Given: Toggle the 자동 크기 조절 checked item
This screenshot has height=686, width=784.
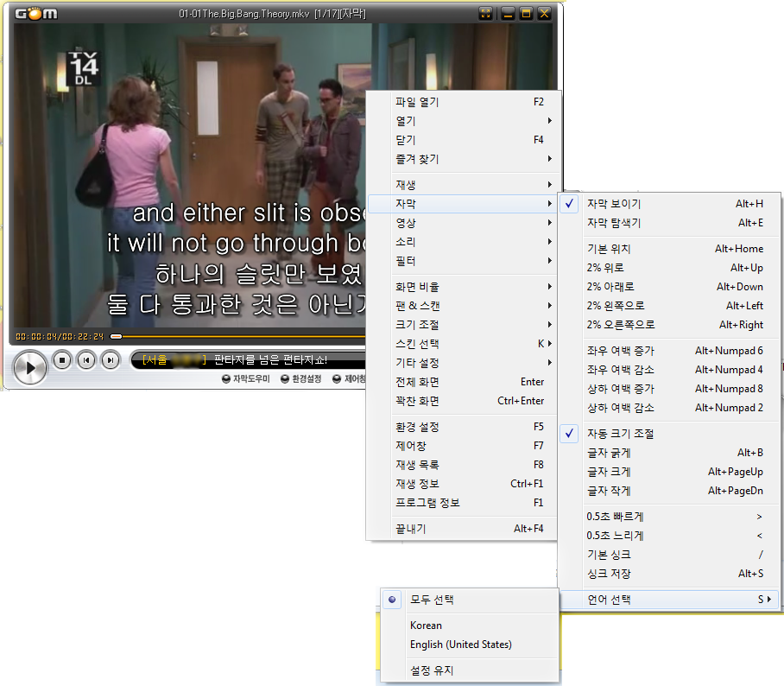Looking at the screenshot, I should click(x=669, y=434).
